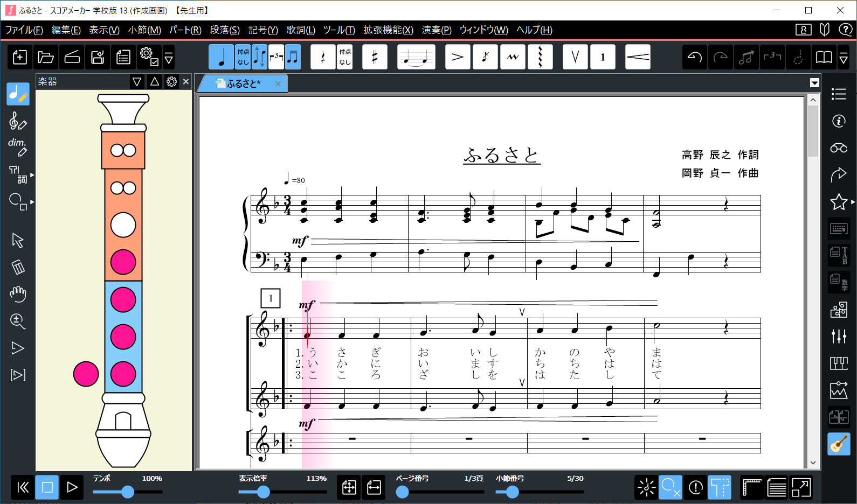Save the score with floppy icon
The image size is (857, 504).
[x=98, y=57]
